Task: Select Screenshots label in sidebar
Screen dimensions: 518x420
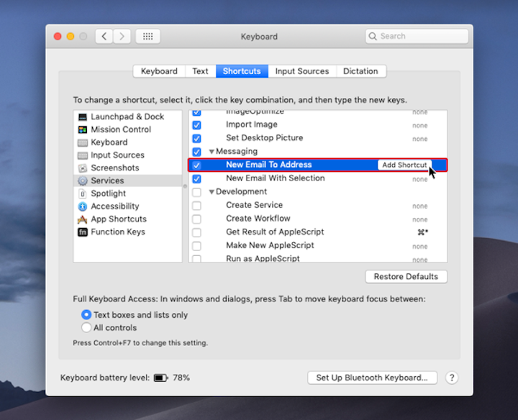Action: click(115, 168)
